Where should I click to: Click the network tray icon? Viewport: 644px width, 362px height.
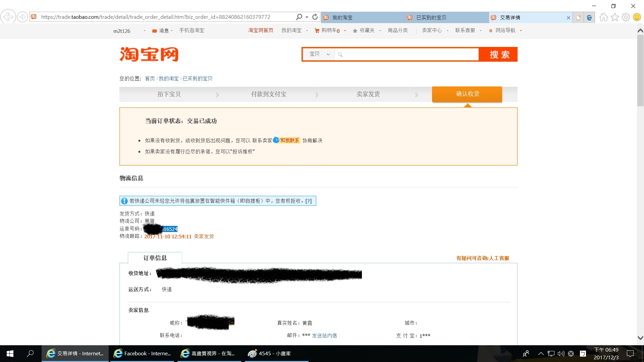coord(551,353)
